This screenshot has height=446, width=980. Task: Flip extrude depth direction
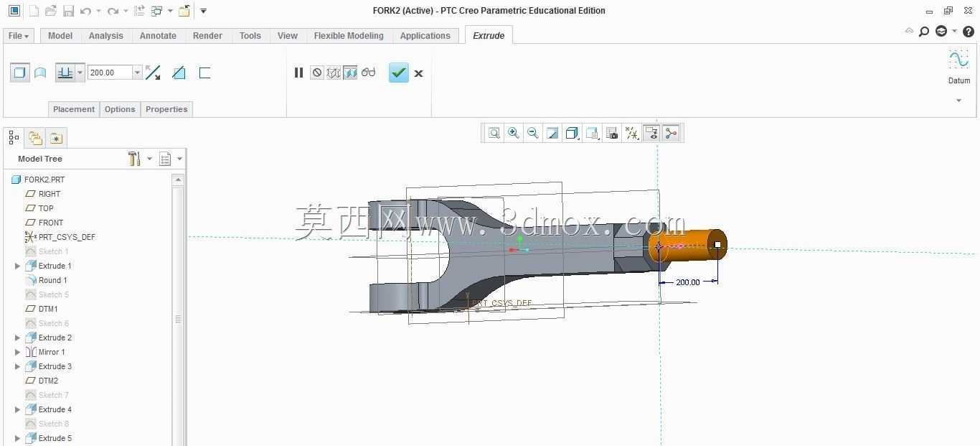pyautogui.click(x=153, y=73)
